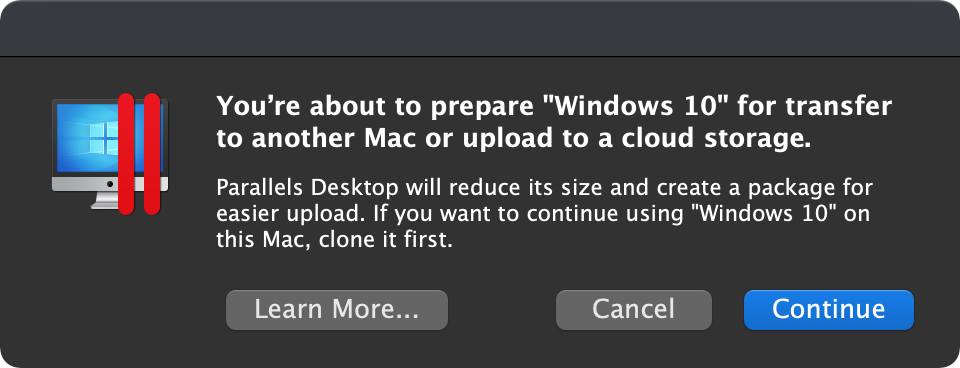960x368 pixels.
Task: Open the Learn More... help button
Action: click(x=337, y=310)
